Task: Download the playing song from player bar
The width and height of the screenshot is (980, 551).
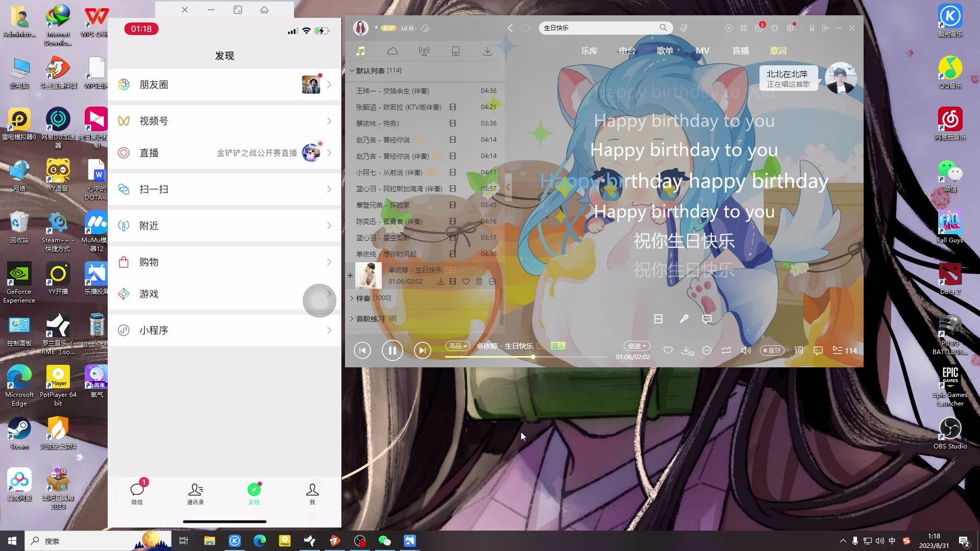Action: pyautogui.click(x=687, y=350)
